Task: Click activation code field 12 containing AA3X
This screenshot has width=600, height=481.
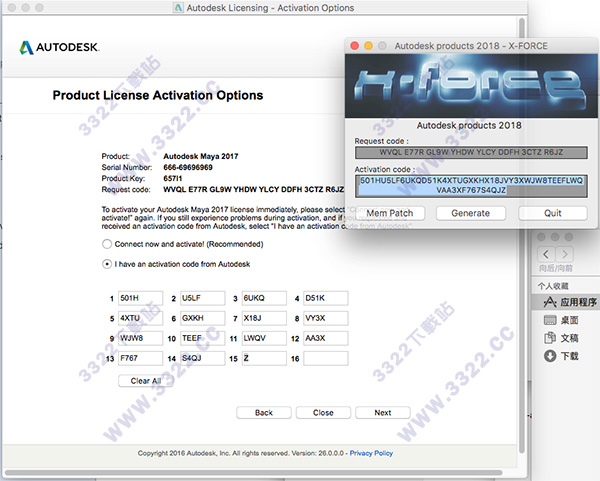Action: coord(326,338)
